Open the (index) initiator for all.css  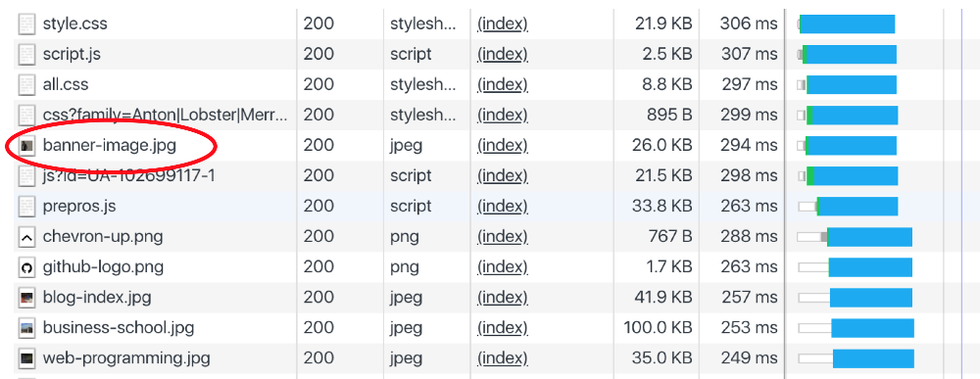pos(503,85)
